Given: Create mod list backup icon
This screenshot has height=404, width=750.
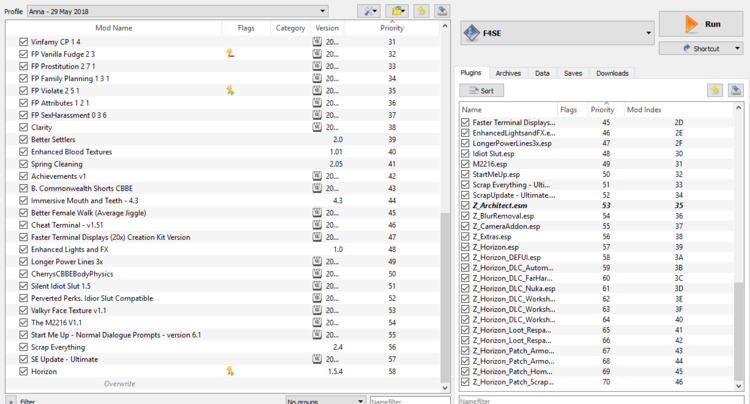Looking at the screenshot, I should tap(442, 11).
